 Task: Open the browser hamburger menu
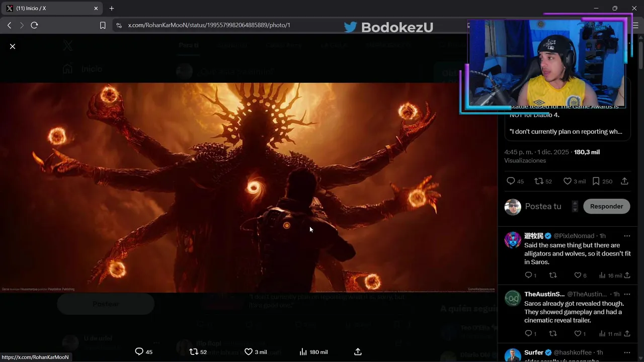point(635,25)
